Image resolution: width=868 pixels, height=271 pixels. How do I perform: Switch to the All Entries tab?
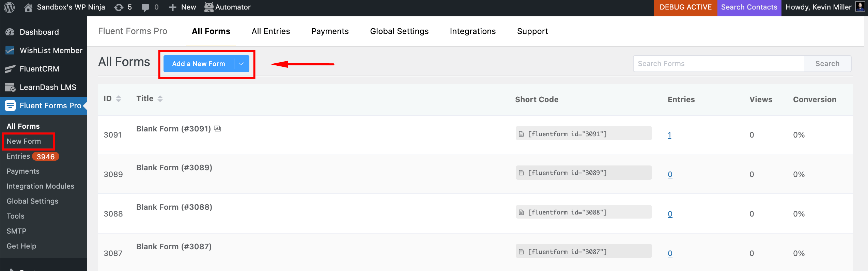point(271,31)
